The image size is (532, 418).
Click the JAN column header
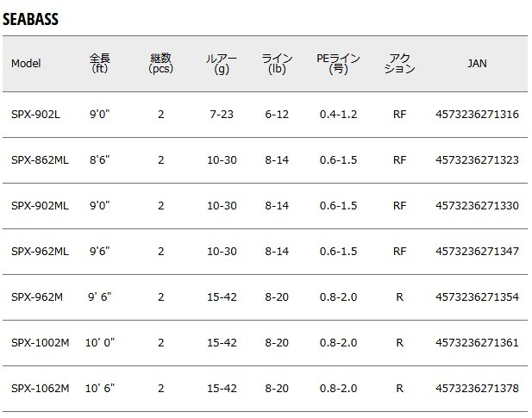pyautogui.click(x=476, y=64)
